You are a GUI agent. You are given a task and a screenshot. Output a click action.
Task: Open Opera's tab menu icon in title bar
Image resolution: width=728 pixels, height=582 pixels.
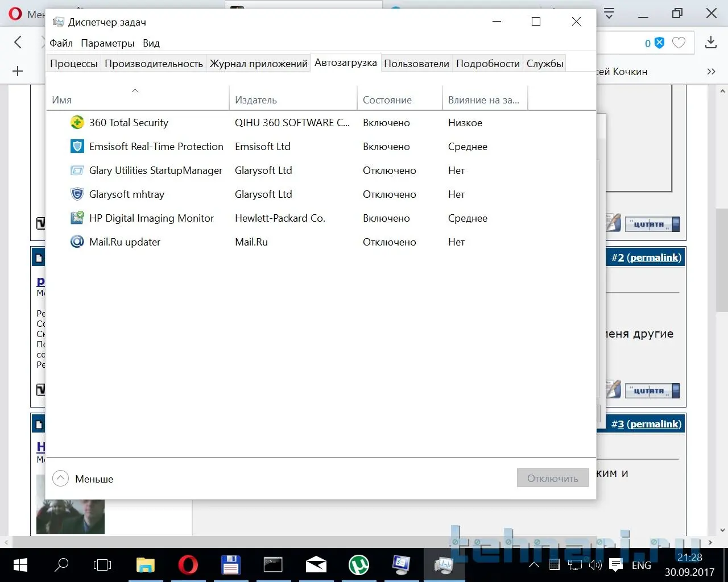point(609,13)
